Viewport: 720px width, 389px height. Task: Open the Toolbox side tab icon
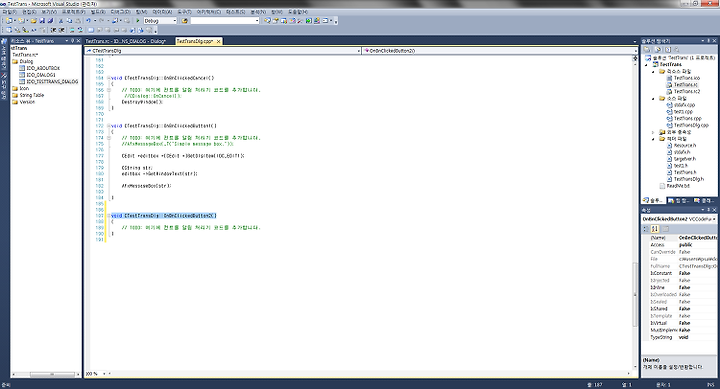pyautogui.click(x=4, y=76)
